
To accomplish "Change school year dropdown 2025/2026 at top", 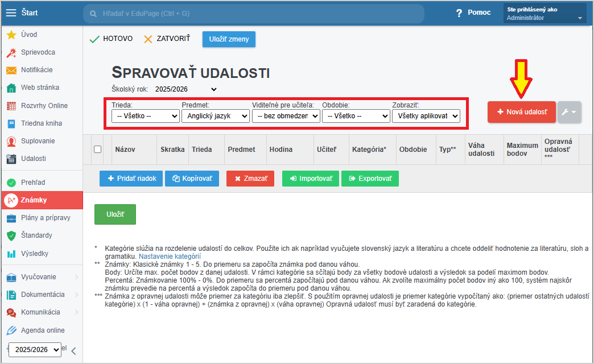I will tap(186, 89).
